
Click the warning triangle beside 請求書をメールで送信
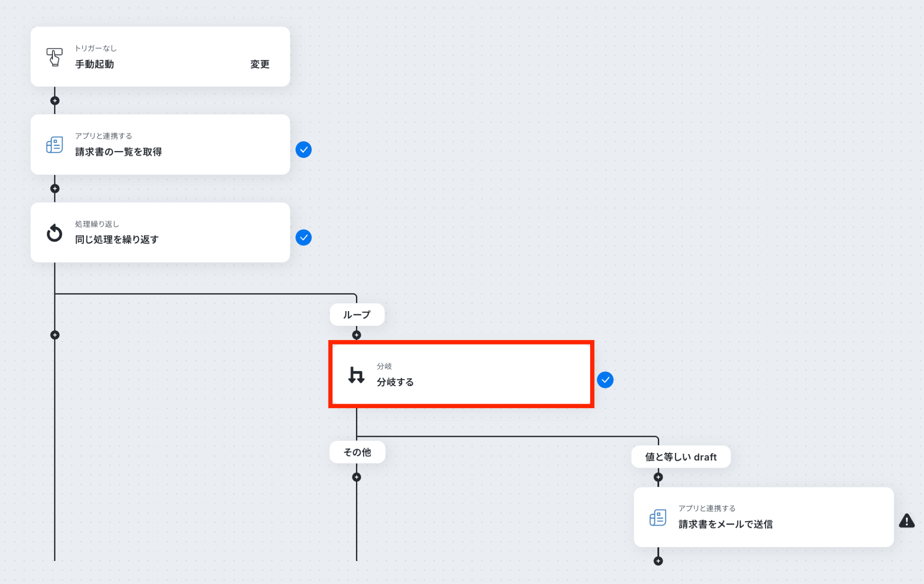tap(906, 521)
